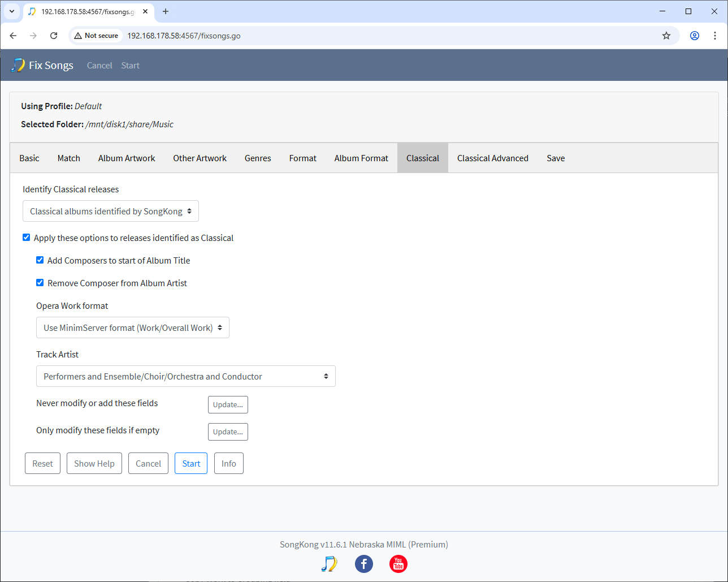728x582 pixels.
Task: Click Start in the header bar
Action: point(130,66)
